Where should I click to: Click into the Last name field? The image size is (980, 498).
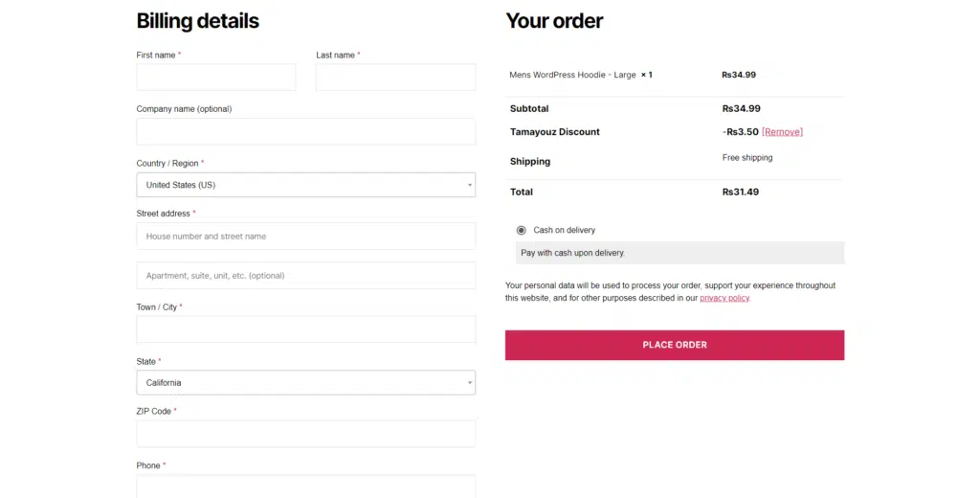(395, 78)
